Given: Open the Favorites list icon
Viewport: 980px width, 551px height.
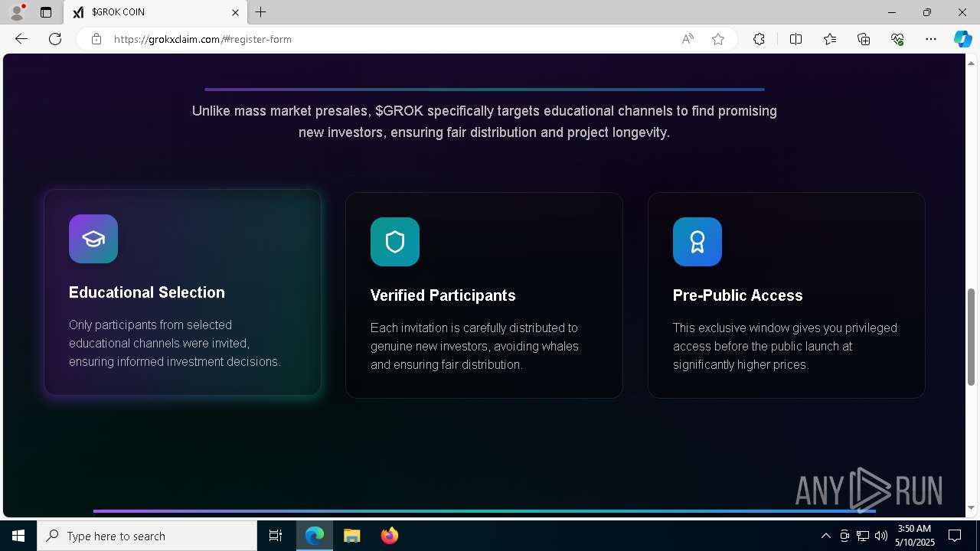Looking at the screenshot, I should click(x=830, y=39).
